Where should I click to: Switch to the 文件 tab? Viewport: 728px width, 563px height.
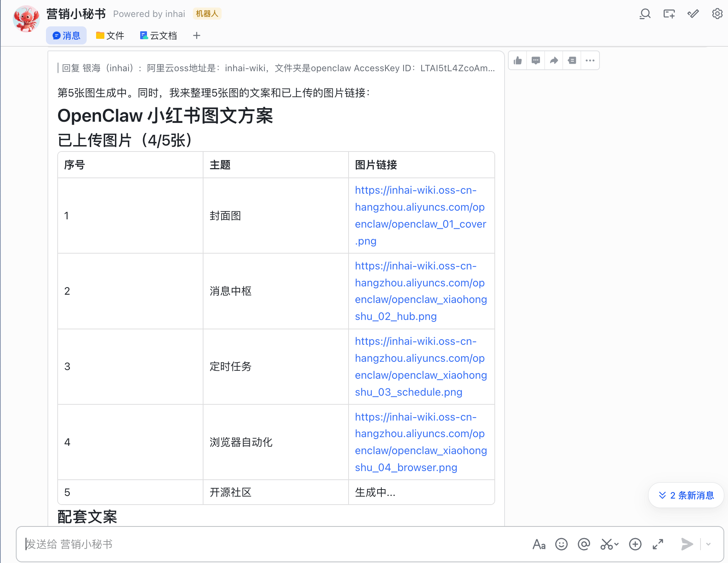point(110,35)
